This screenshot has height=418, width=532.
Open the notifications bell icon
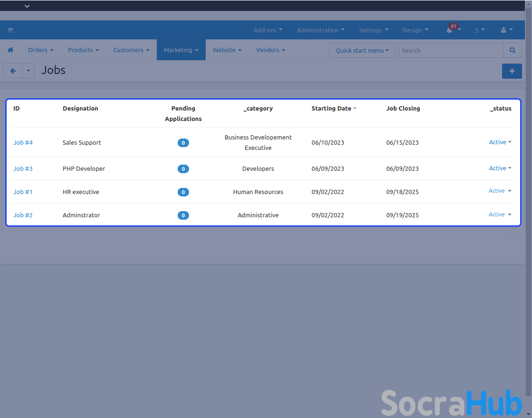(449, 30)
